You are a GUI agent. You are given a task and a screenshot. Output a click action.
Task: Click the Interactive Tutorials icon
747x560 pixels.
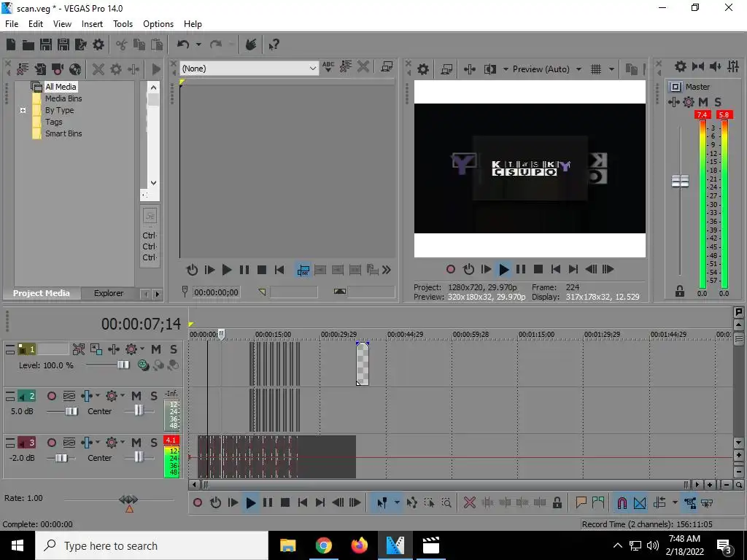click(251, 44)
